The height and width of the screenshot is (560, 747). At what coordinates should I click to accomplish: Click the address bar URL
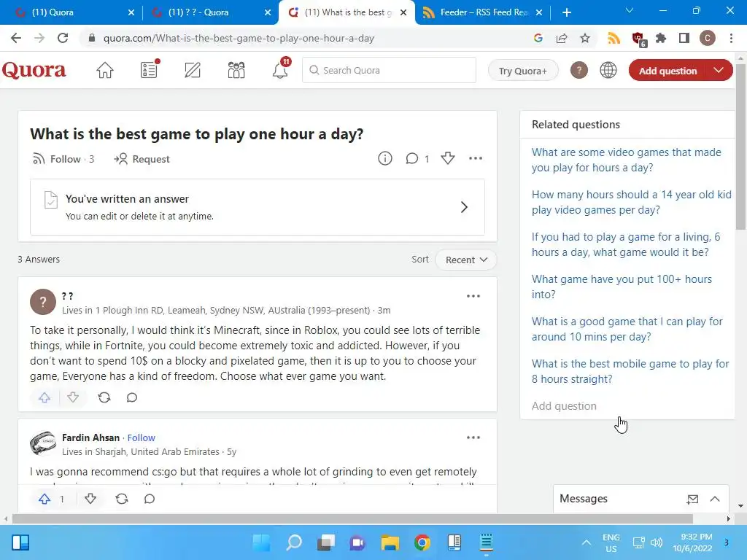239,38
